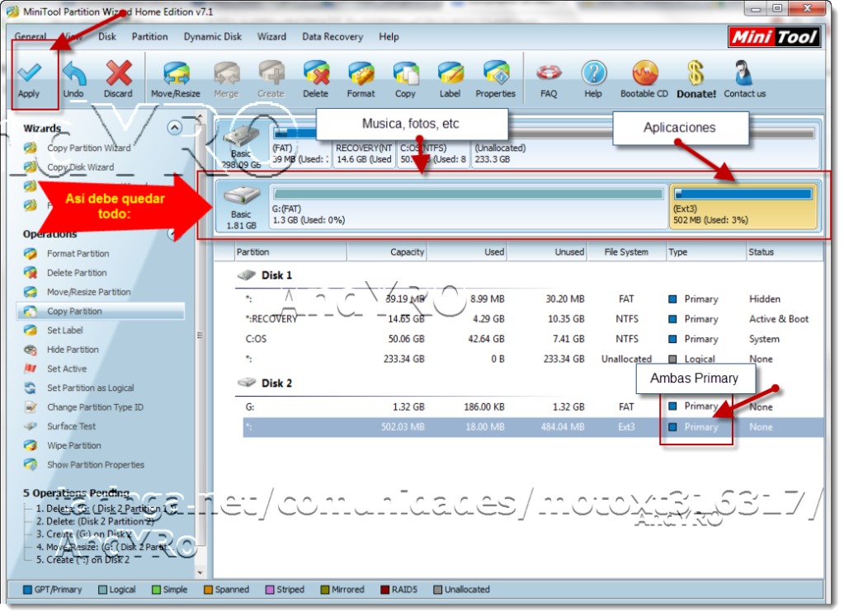The width and height of the screenshot is (844, 616).
Task: Collapse the Wizards panel chevron
Action: [174, 128]
